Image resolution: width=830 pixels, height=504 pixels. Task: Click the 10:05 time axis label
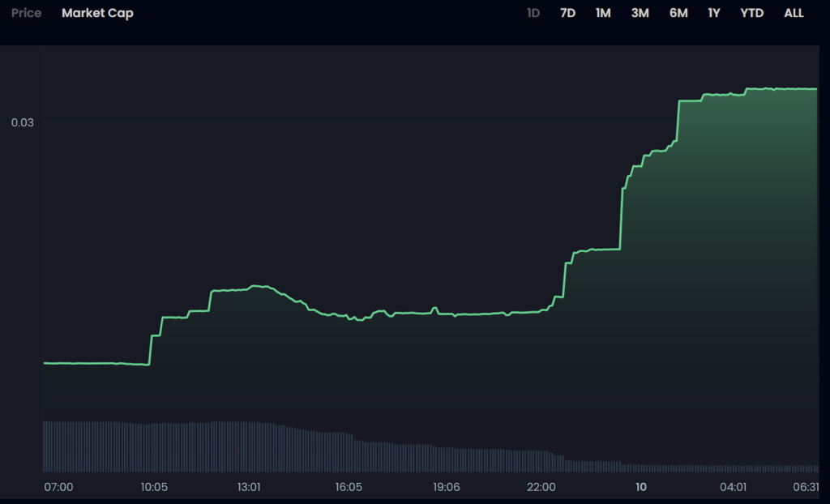(x=153, y=487)
